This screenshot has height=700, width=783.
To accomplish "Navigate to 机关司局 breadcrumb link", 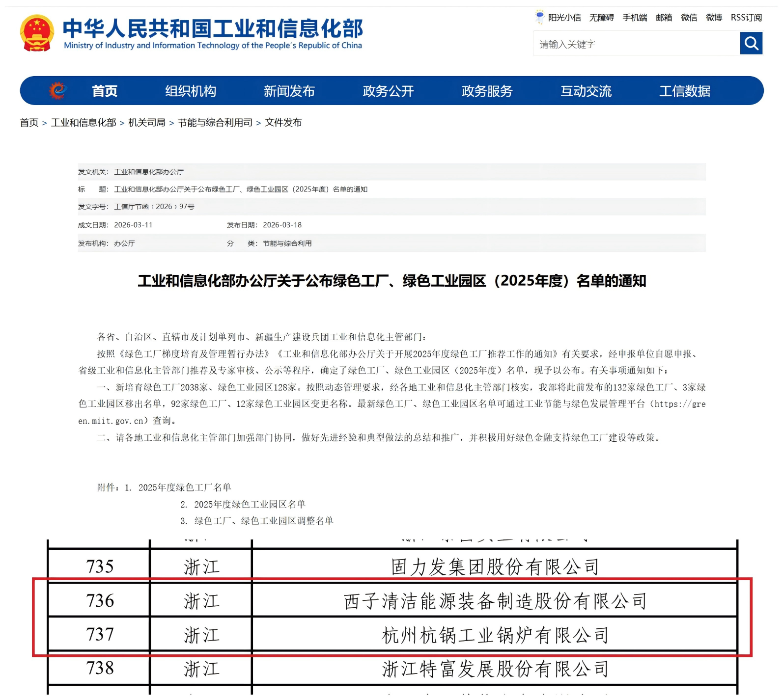I will pyautogui.click(x=146, y=123).
